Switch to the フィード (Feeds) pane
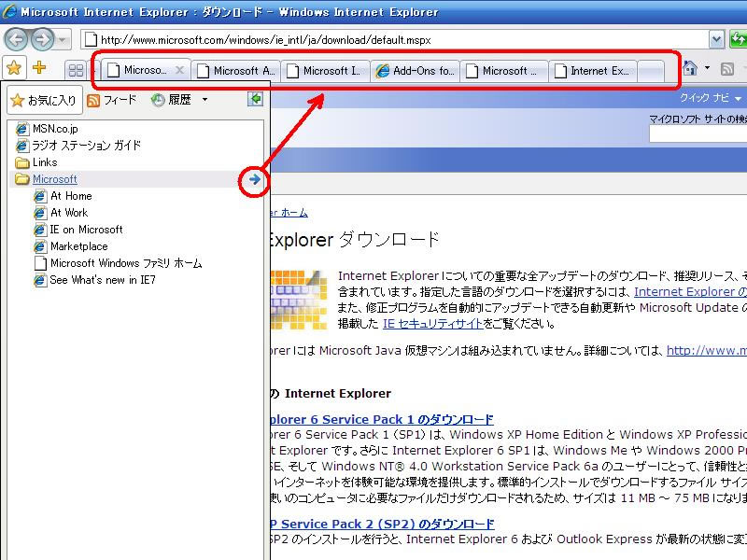The height and width of the screenshot is (560, 747). point(112,100)
